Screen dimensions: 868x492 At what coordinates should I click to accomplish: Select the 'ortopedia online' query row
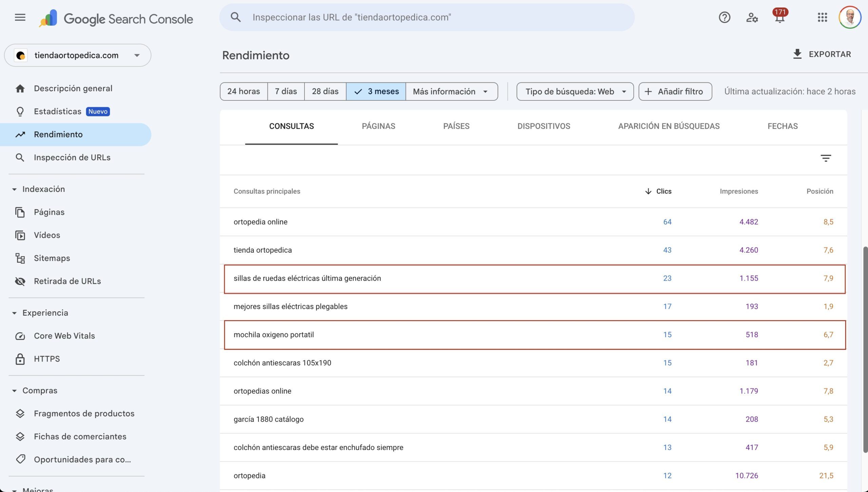(533, 222)
